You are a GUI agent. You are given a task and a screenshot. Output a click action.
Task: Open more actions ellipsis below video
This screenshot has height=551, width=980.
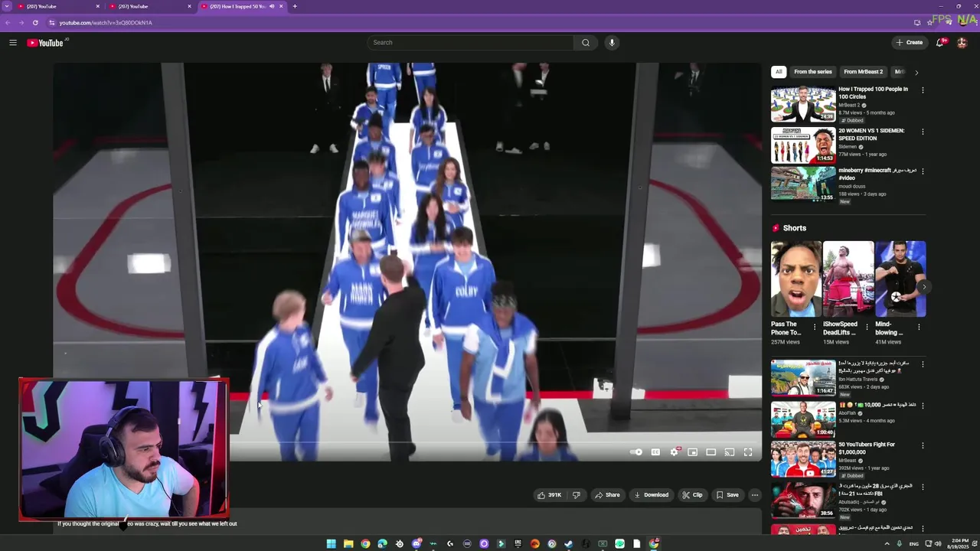pos(755,495)
